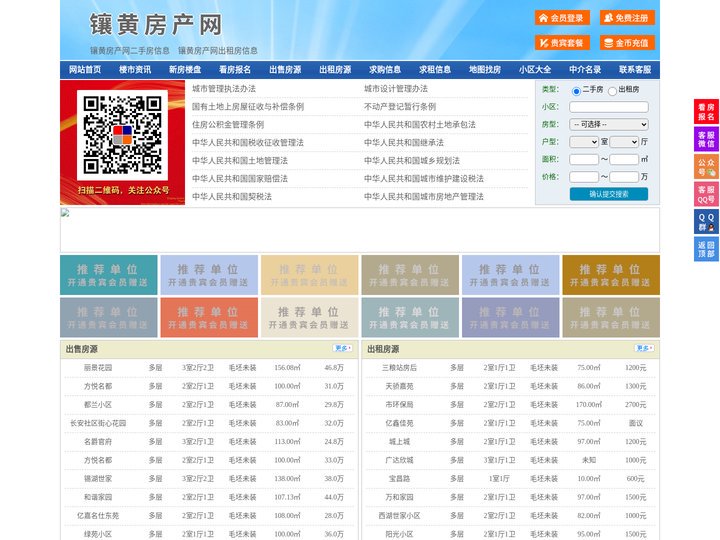This screenshot has width=720, height=540.
Task: Open the 三粮站房后 rental listing
Action: (x=399, y=368)
